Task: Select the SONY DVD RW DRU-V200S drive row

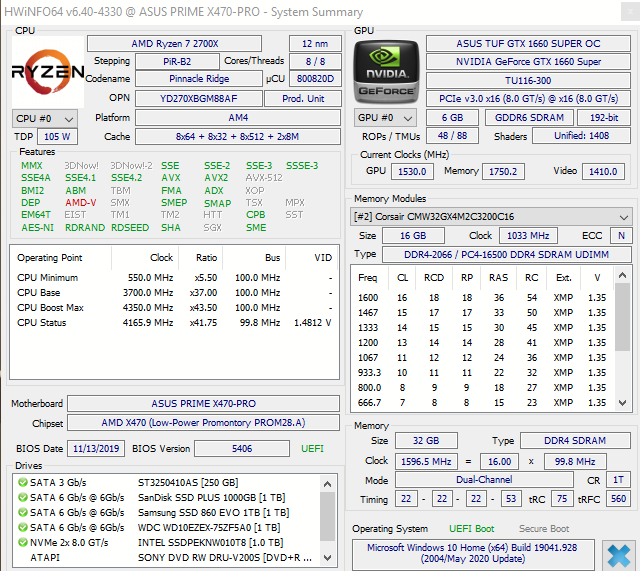Action: point(166,558)
